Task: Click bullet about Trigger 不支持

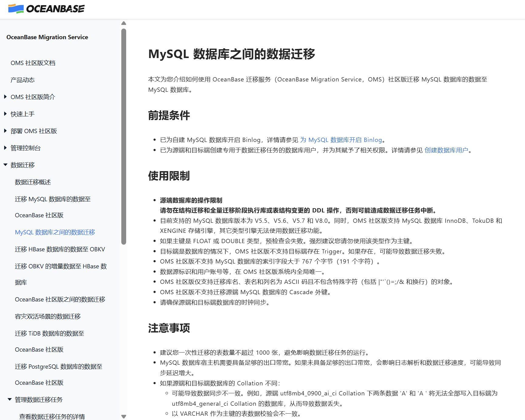Action: 304,251
